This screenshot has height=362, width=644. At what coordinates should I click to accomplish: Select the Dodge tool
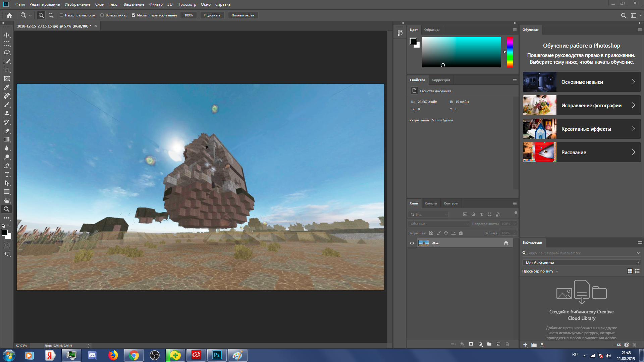pyautogui.click(x=7, y=157)
